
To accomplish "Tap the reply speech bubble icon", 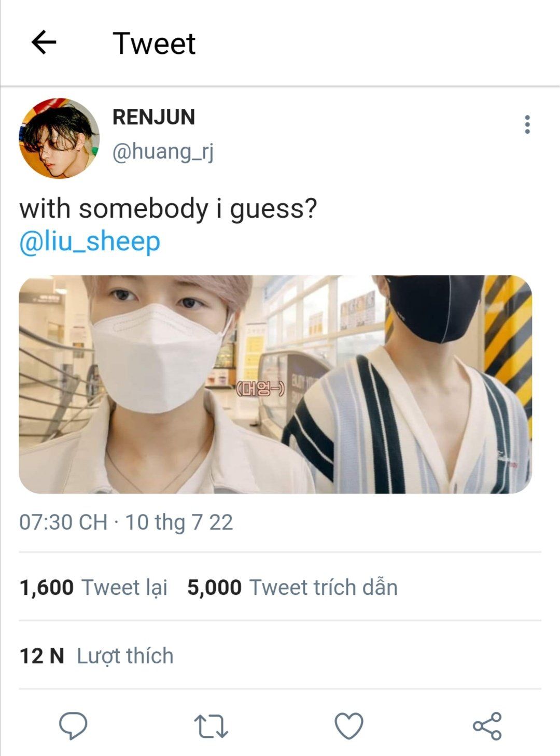I will (73, 725).
